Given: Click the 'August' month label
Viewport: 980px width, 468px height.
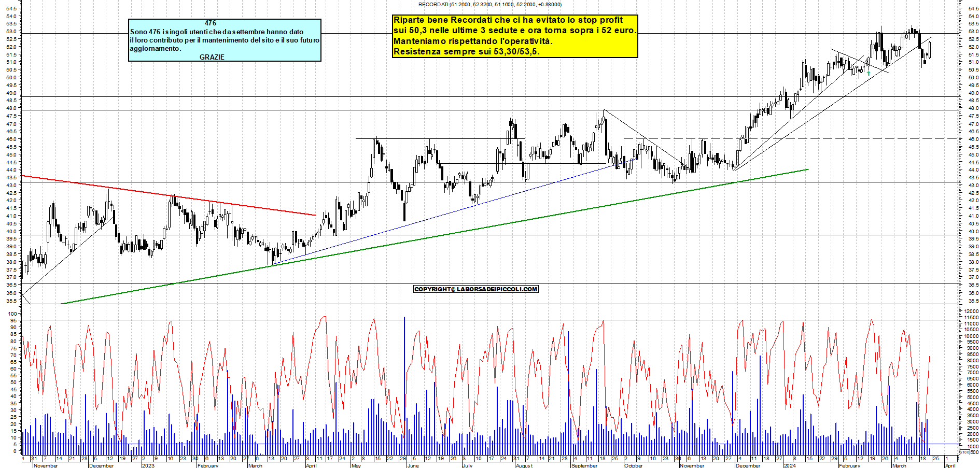Looking at the screenshot, I should pos(524,465).
